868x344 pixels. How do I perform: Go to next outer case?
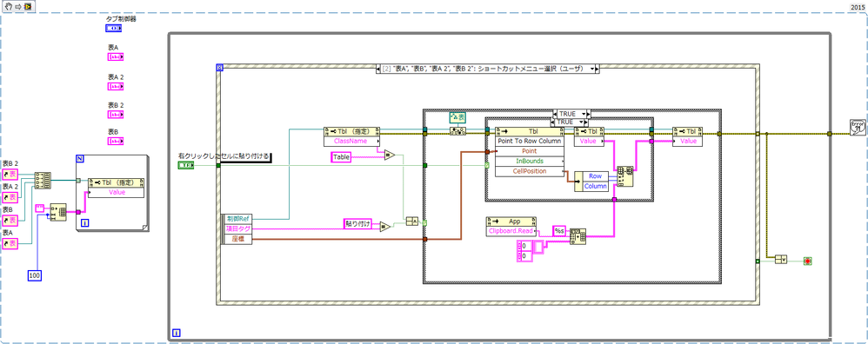click(588, 114)
